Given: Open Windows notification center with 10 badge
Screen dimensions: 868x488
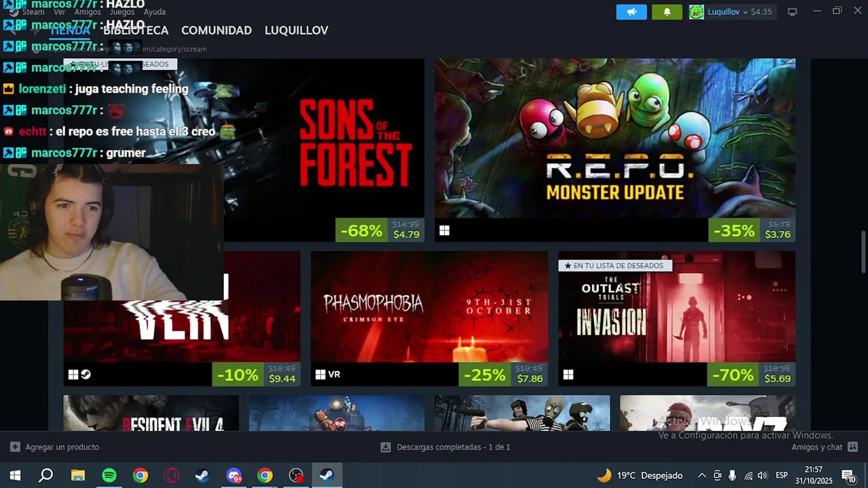Looking at the screenshot, I should (848, 475).
